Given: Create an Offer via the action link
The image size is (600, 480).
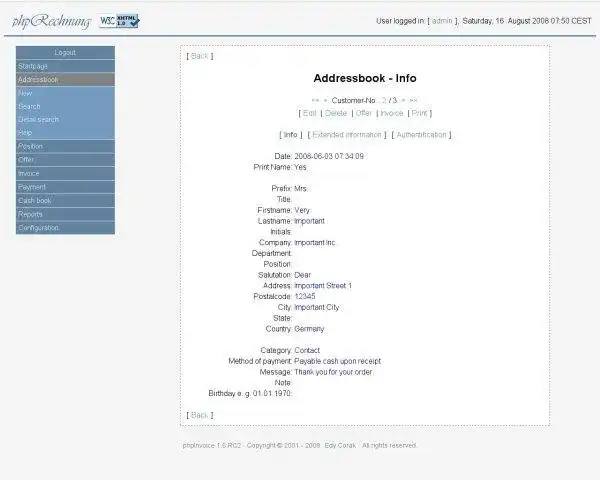Looking at the screenshot, I should (x=364, y=113).
